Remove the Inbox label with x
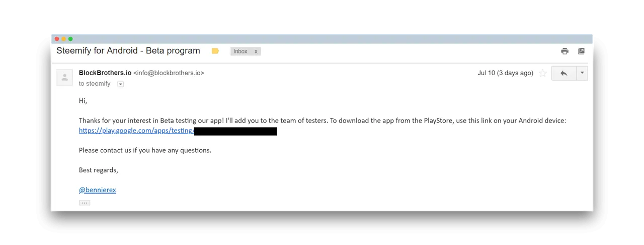Viewport: 644px width, 245px height. coord(256,51)
